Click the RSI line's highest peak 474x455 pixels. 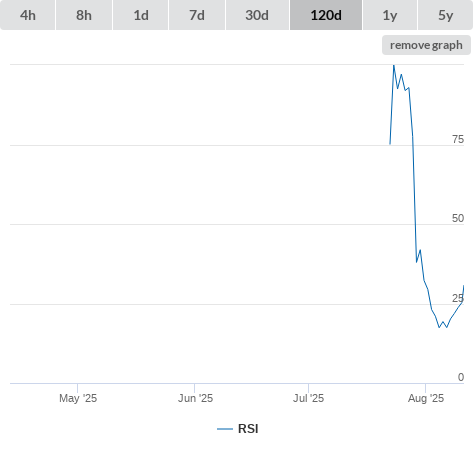click(394, 66)
